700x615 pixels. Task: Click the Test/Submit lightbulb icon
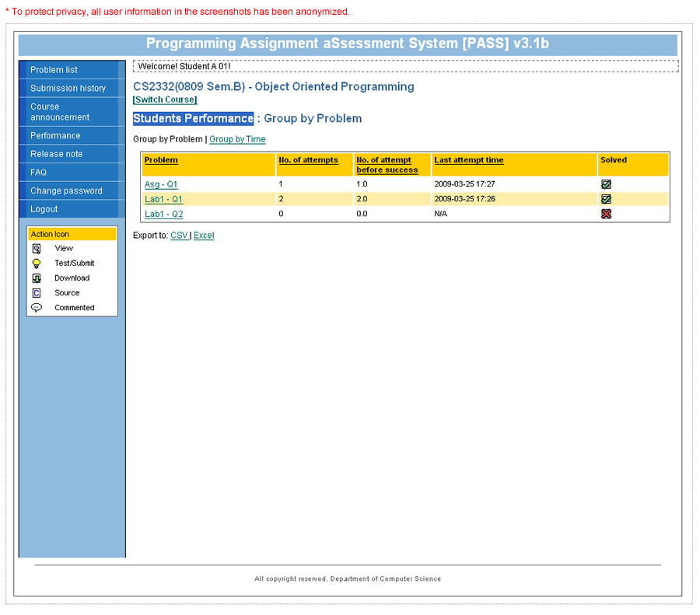point(37,264)
